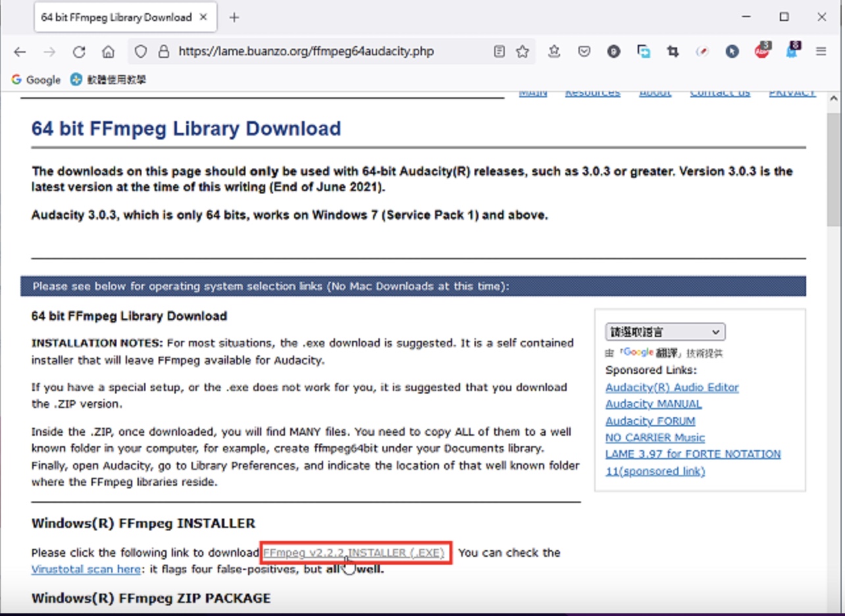Open the Audacity FORUM link
The height and width of the screenshot is (616, 845).
tap(650, 421)
